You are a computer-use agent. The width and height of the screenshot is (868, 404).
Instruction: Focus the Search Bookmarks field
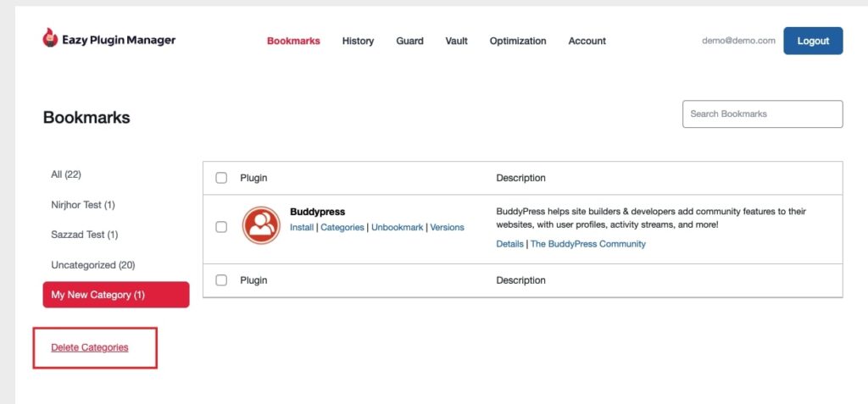coord(763,114)
